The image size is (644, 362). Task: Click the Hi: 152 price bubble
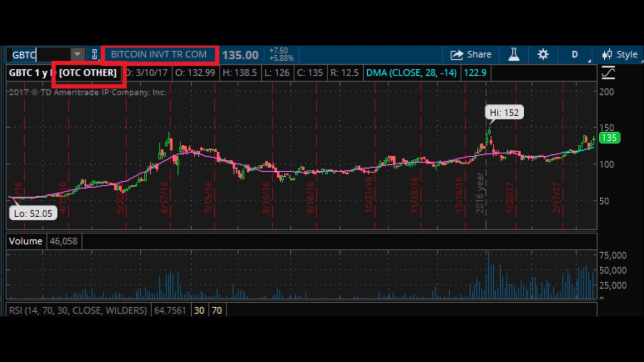pyautogui.click(x=504, y=113)
